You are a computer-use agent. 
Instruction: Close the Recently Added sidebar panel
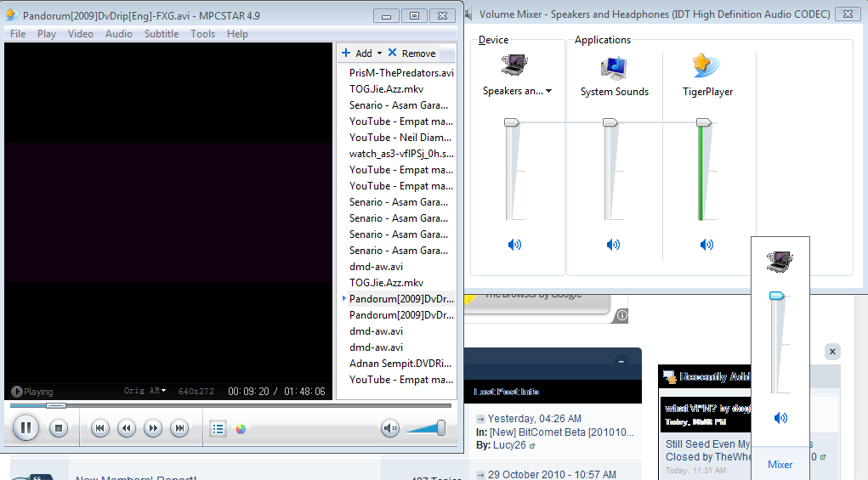(832, 352)
